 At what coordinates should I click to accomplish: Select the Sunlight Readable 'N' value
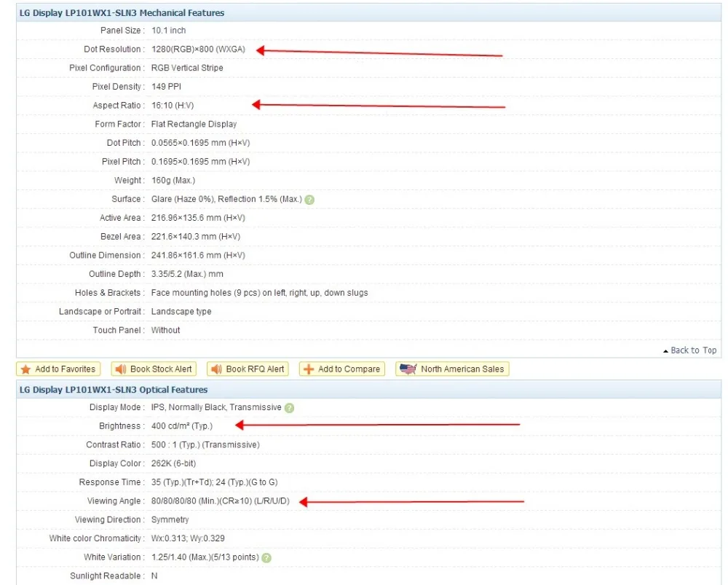point(154,576)
